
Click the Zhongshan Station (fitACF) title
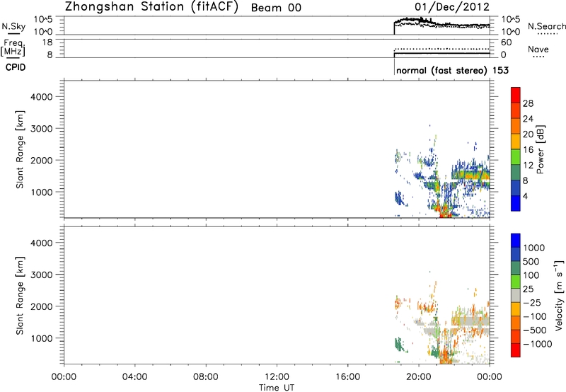pyautogui.click(x=151, y=7)
